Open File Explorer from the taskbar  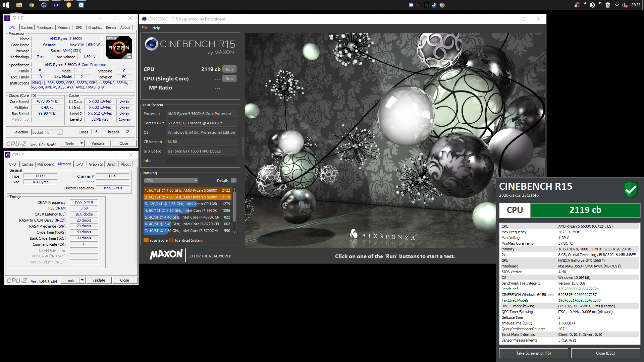[19, 5]
